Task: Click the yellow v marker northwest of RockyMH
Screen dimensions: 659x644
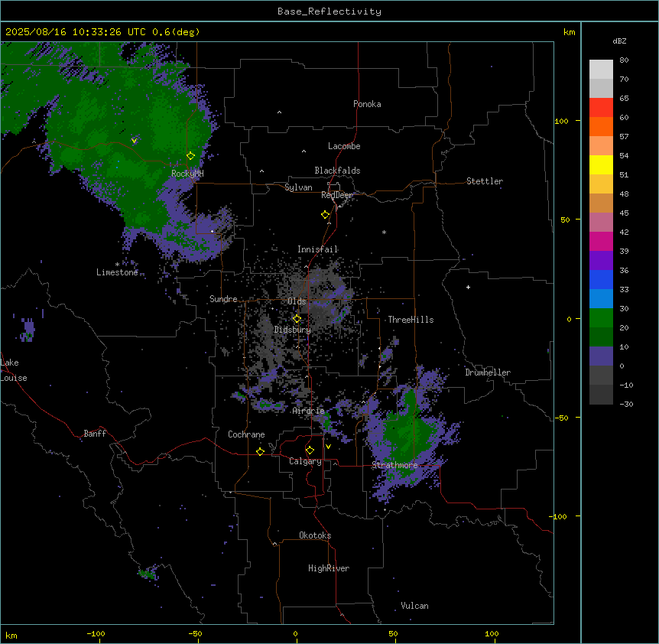Action: 134,141
